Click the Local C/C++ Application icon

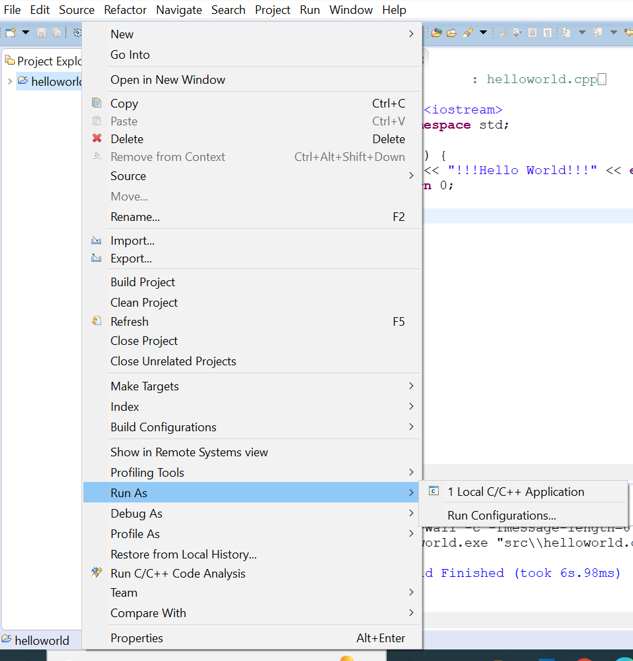tap(434, 491)
